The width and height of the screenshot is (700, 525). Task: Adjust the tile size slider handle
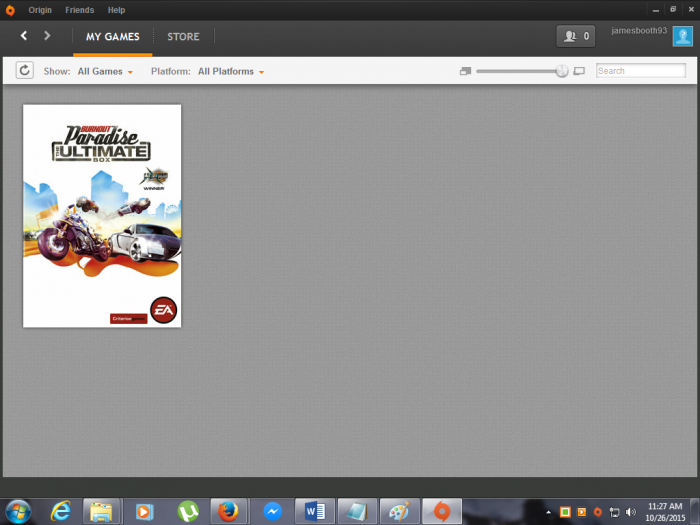click(562, 71)
